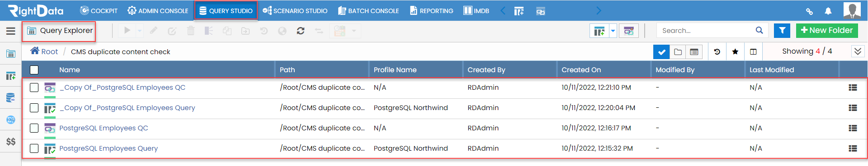Click the new QC scenario icon in toolbar
The width and height of the screenshot is (868, 166).
pos(629,31)
